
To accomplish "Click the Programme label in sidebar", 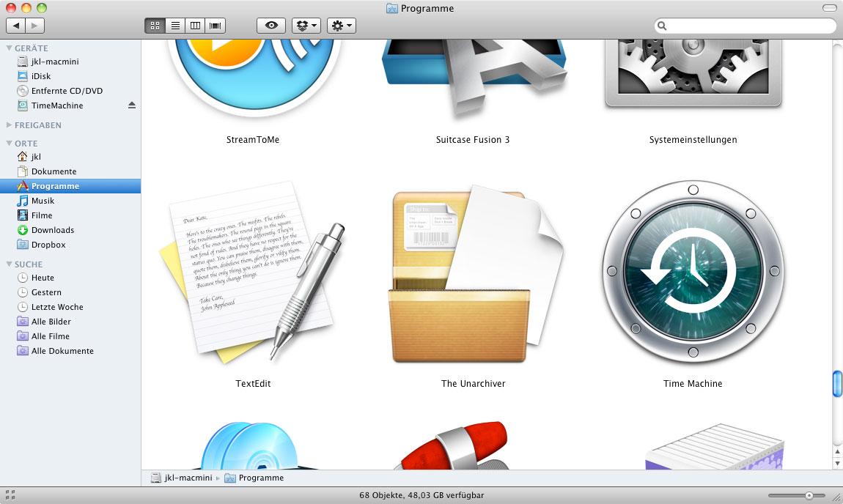I will (x=56, y=186).
